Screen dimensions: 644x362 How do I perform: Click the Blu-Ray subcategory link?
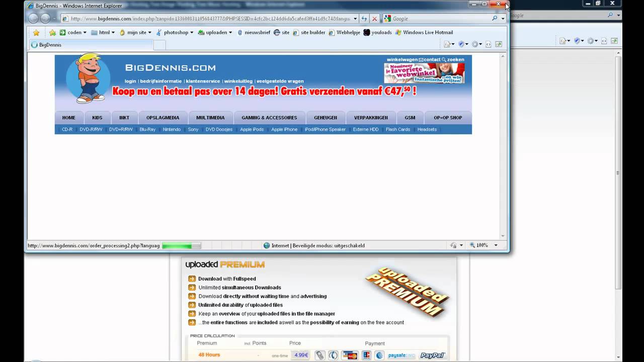coord(147,129)
